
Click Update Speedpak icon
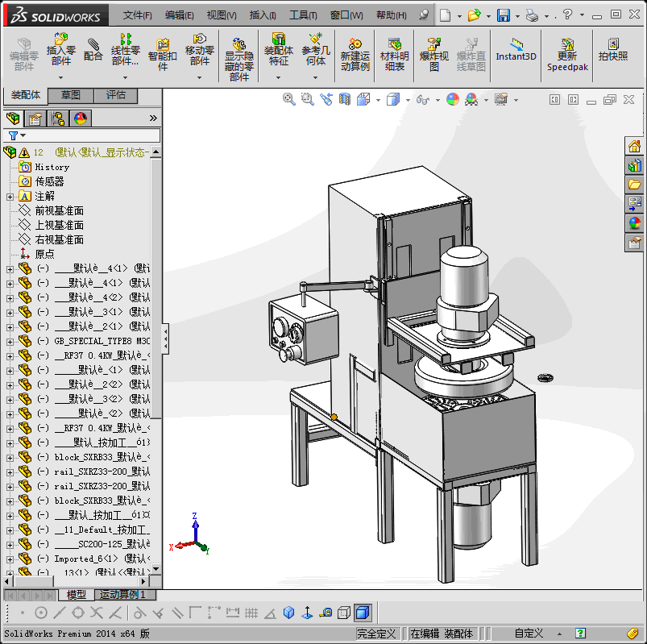coord(567,44)
